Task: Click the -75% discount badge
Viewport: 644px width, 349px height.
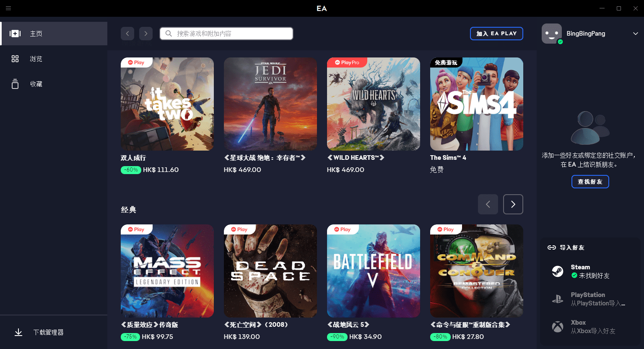Action: (x=130, y=337)
